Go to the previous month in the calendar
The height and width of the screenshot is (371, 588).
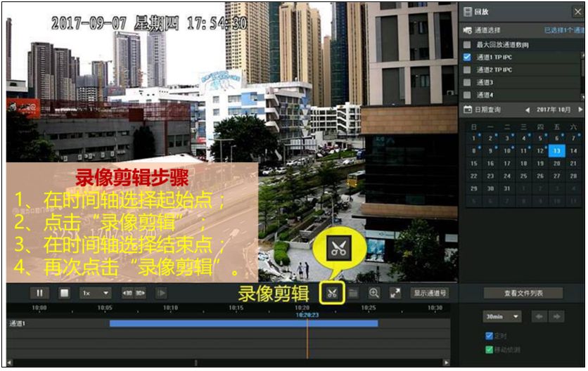(528, 110)
